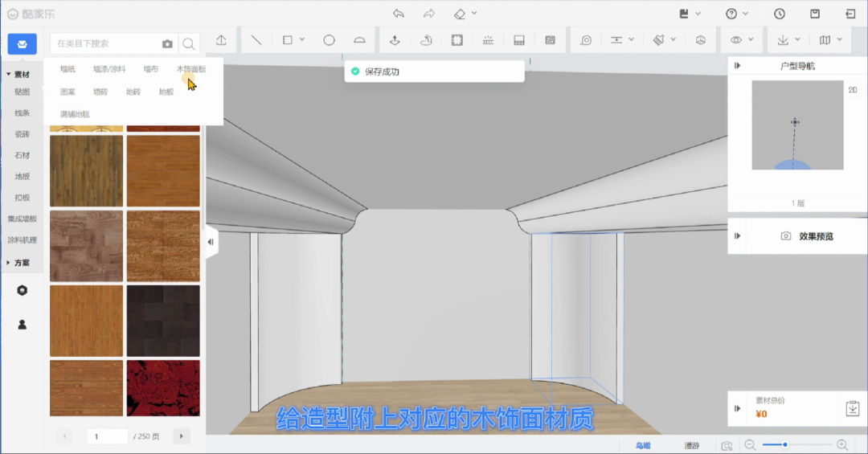Viewport: 868px width, 454px height.
Task: Click the blue furniture library button
Action: click(23, 43)
